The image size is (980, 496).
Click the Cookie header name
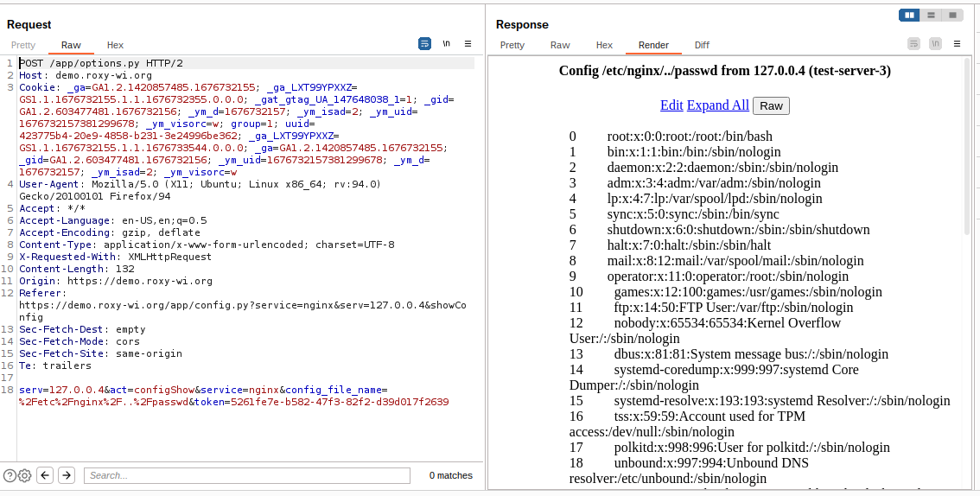click(x=37, y=87)
